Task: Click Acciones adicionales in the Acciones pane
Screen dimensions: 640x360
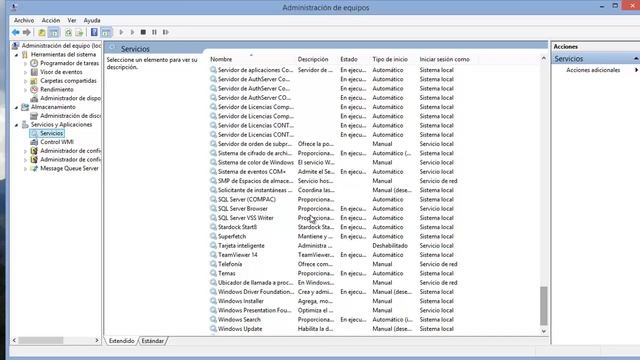Action: tap(593, 70)
